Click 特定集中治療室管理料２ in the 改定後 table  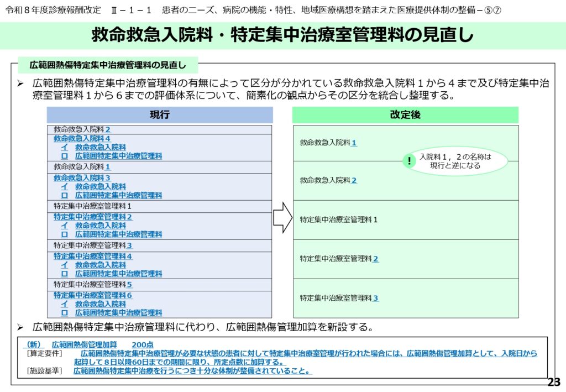[x=339, y=259]
